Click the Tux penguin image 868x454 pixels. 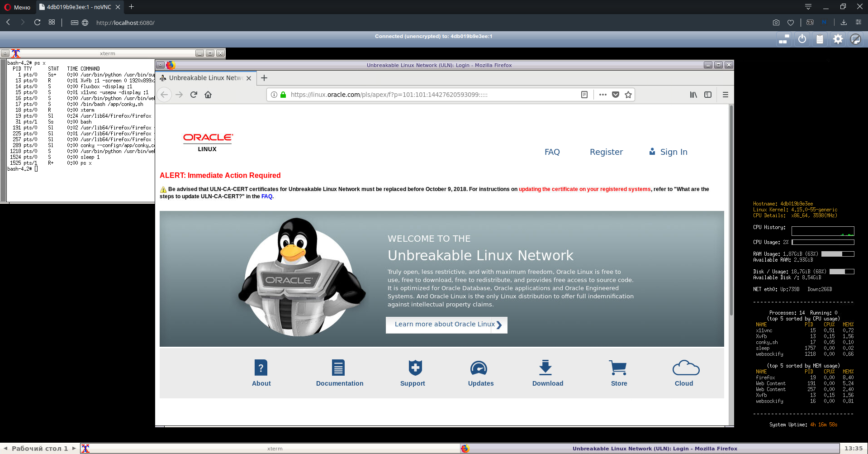301,277
